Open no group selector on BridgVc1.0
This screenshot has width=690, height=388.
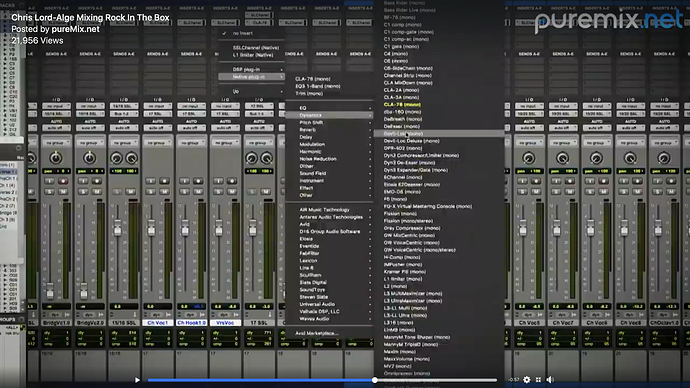pos(56,143)
